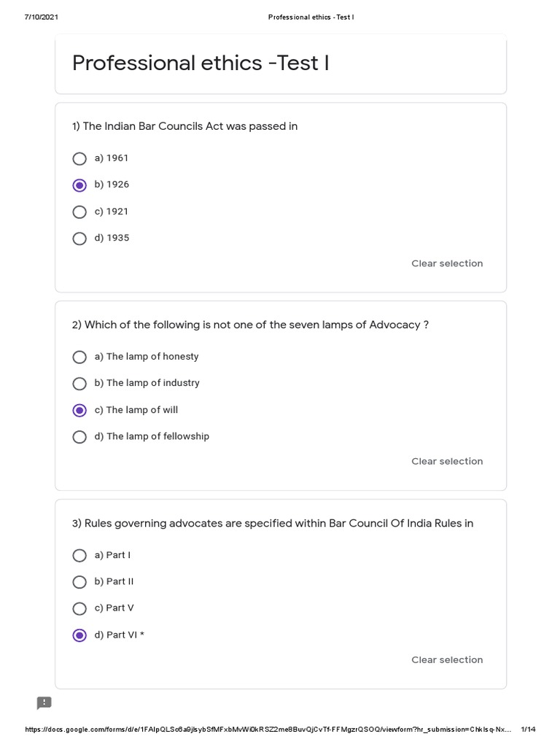This screenshot has height=747, width=560.
Task: Click question 3 Bar Council Rules text
Action: point(273,523)
